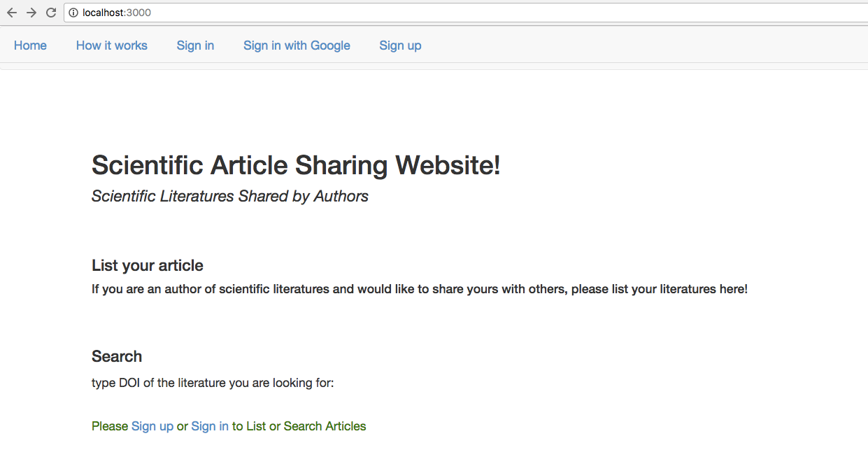Screen dimensions: 868x471
Task: Click the browser forward arrow
Action: click(x=31, y=13)
